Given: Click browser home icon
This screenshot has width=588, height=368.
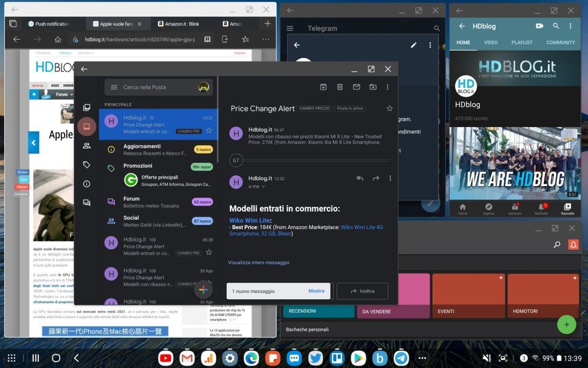Looking at the screenshot, I should tap(58, 39).
